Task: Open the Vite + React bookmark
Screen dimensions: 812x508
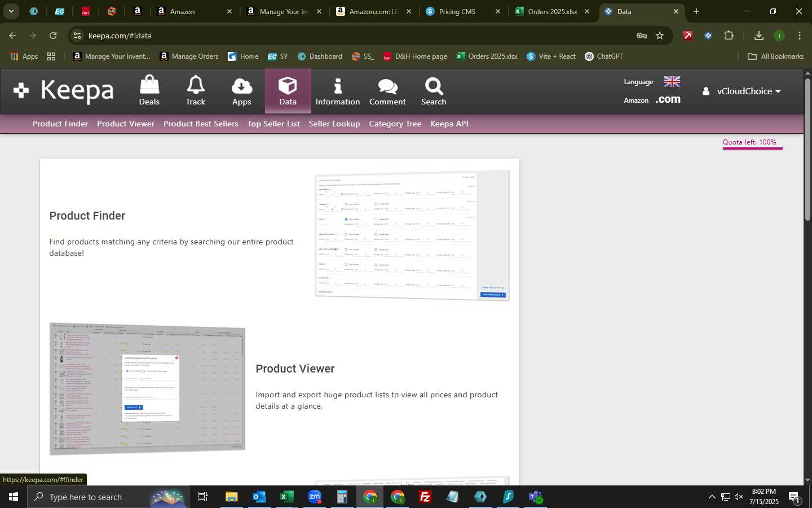Action: coord(551,56)
